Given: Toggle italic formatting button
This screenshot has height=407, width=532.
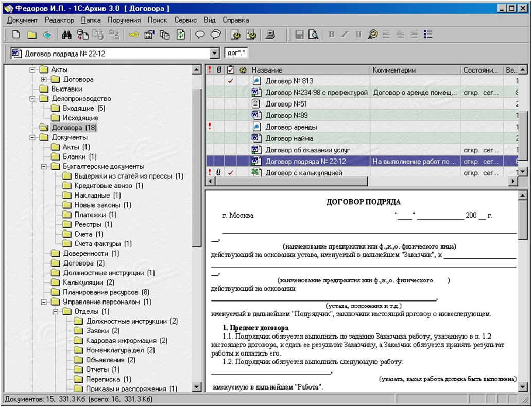Looking at the screenshot, I should tap(345, 34).
